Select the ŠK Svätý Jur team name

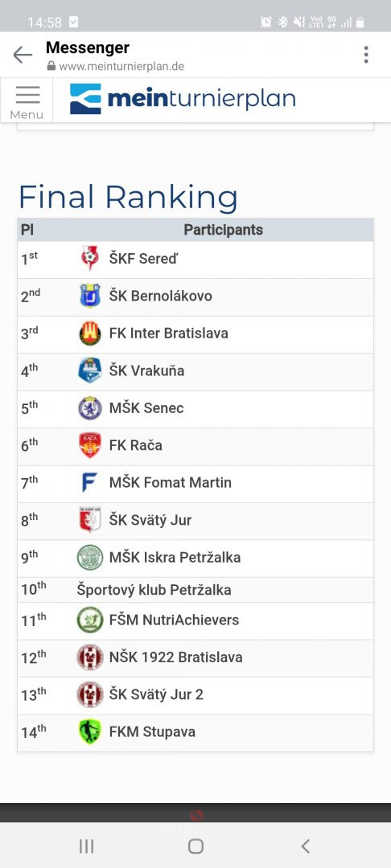pos(150,520)
